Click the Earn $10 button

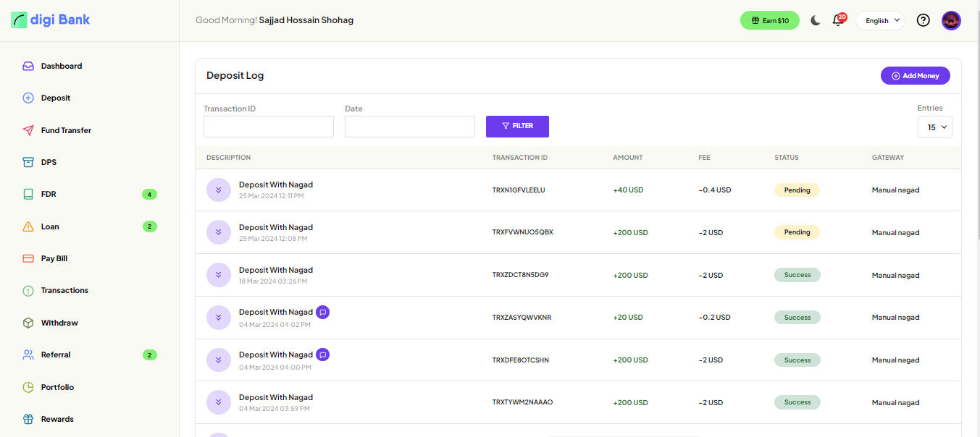pyautogui.click(x=769, y=20)
